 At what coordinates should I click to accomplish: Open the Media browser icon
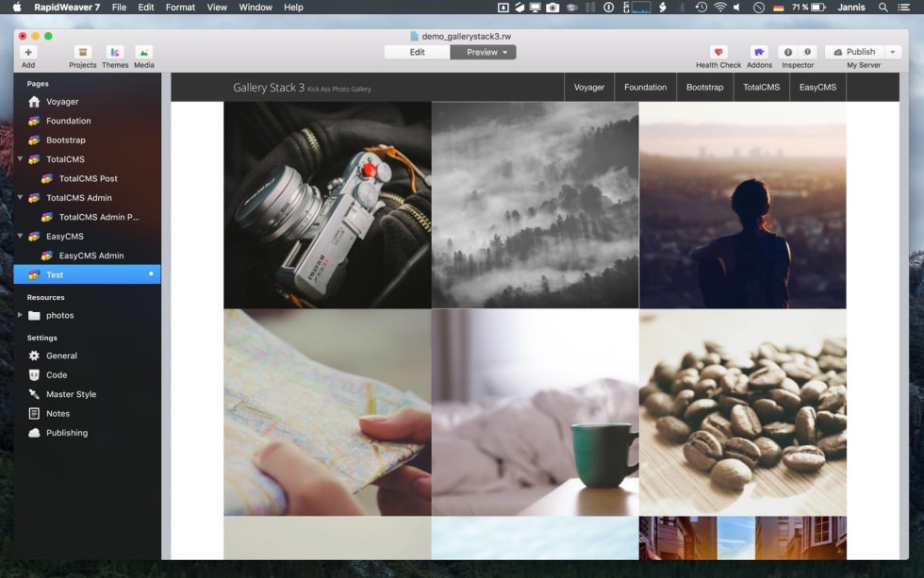pyautogui.click(x=143, y=53)
